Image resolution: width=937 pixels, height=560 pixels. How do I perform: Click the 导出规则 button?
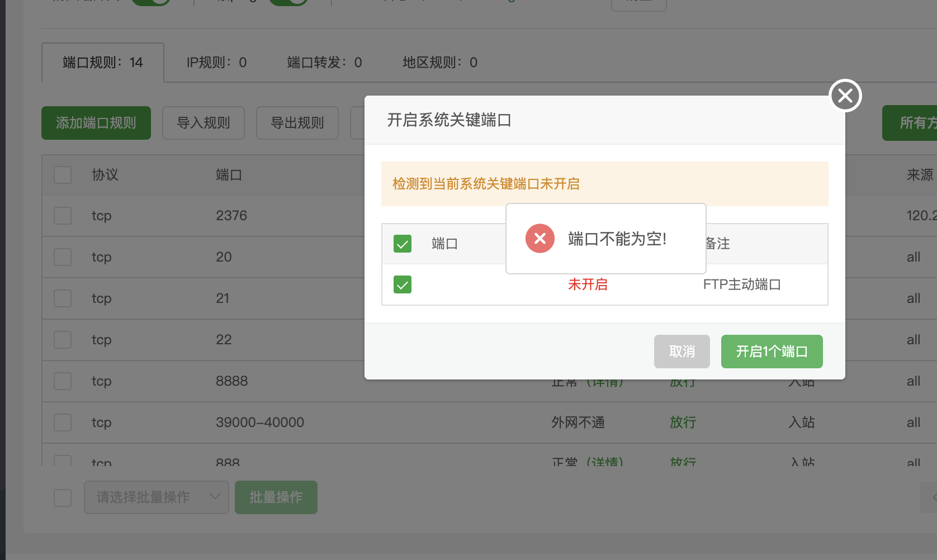[x=297, y=123]
